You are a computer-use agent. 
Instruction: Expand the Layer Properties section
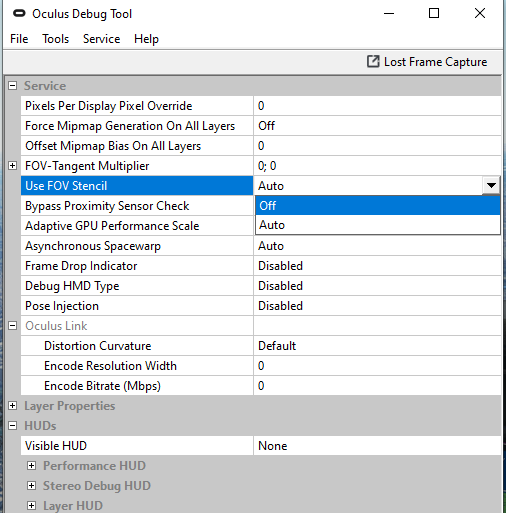[x=12, y=406]
